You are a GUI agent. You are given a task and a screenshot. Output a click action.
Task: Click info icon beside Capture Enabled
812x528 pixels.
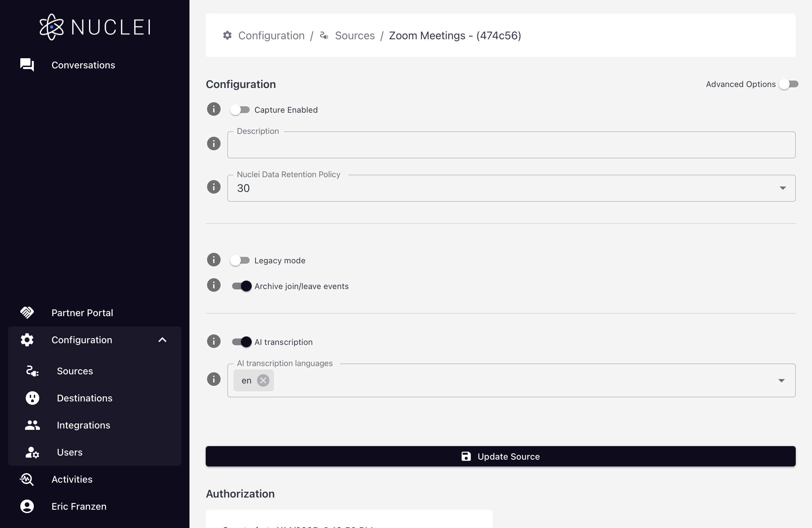click(213, 109)
